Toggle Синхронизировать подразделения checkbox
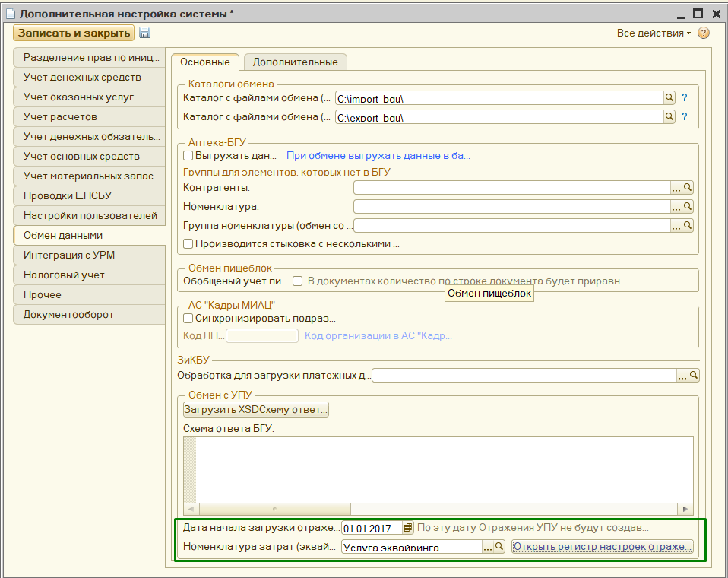The image size is (728, 578). point(188,319)
